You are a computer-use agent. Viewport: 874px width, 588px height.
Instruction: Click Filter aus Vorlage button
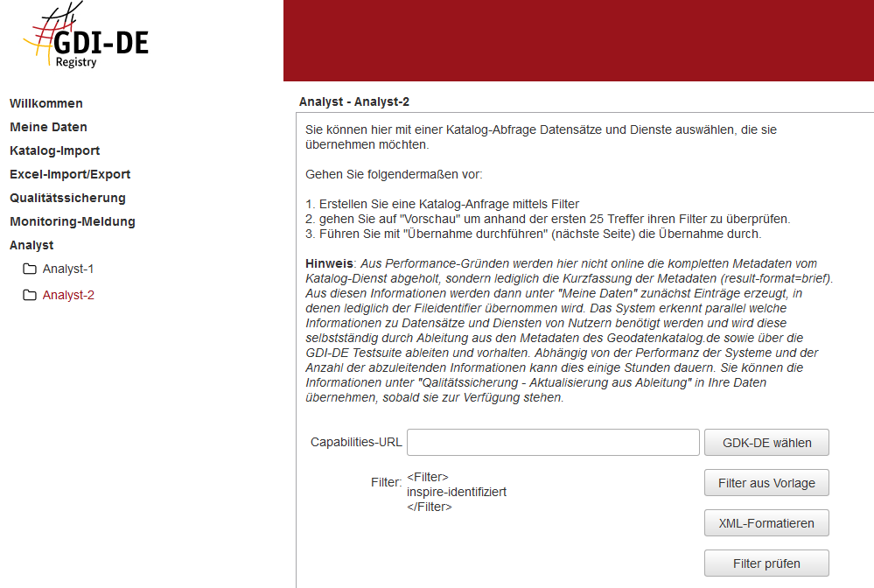point(766,483)
